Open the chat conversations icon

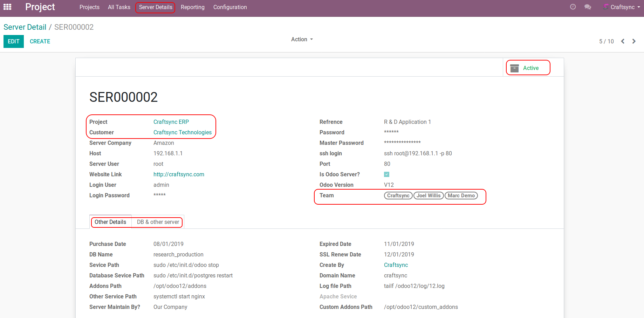tap(588, 7)
